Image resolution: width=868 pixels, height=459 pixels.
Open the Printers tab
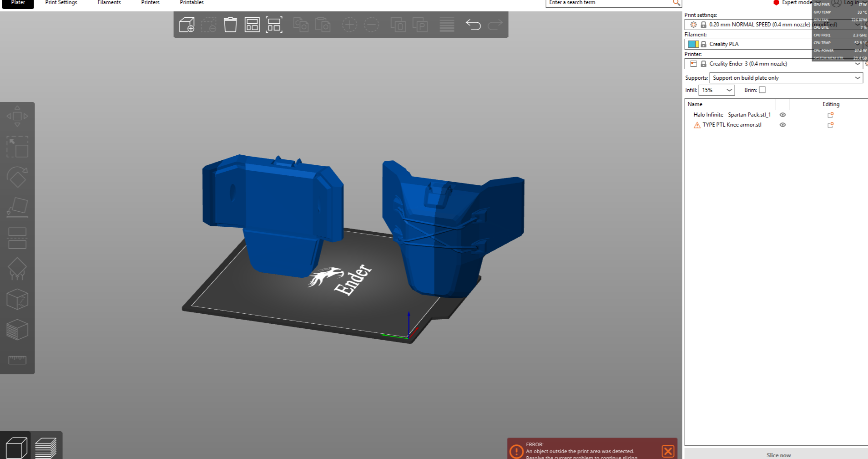150,3
